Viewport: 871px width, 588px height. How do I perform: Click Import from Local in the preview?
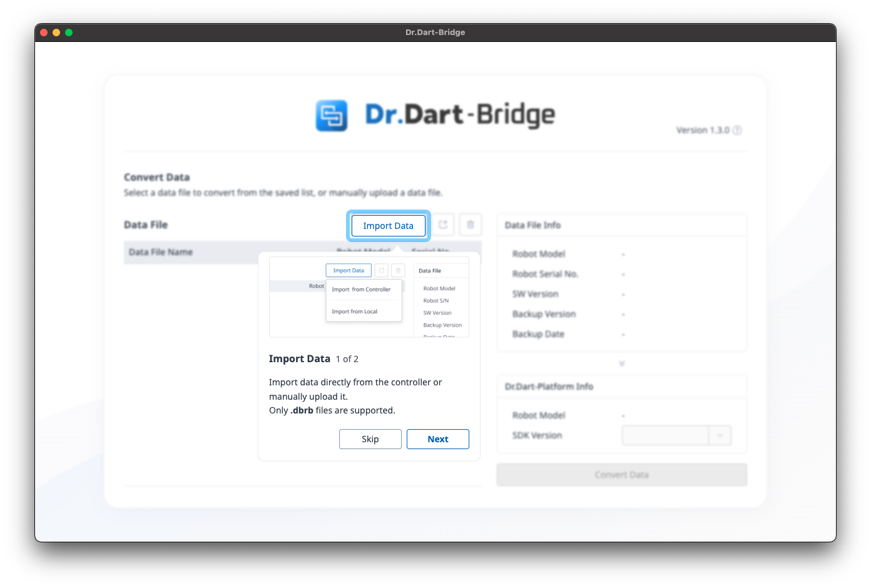point(354,312)
